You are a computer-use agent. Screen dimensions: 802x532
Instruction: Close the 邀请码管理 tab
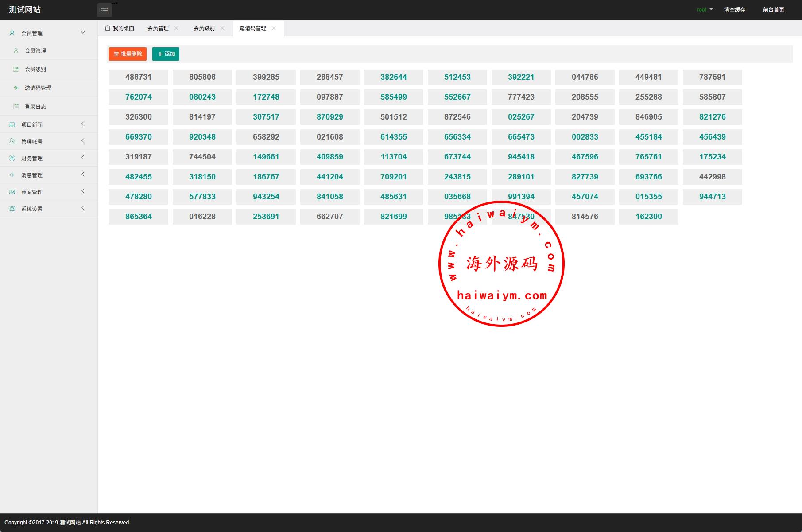click(x=274, y=28)
